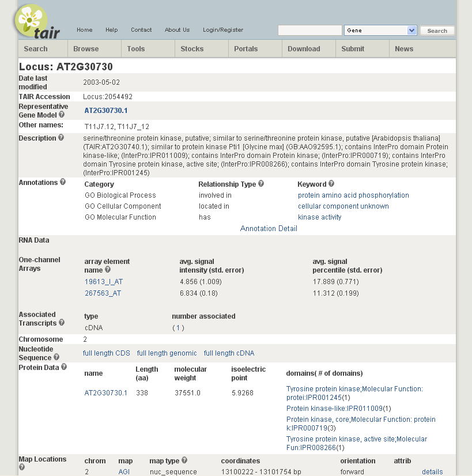The width and height of the screenshot is (472, 476).
Task: Go to Home page
Action: tap(84, 30)
